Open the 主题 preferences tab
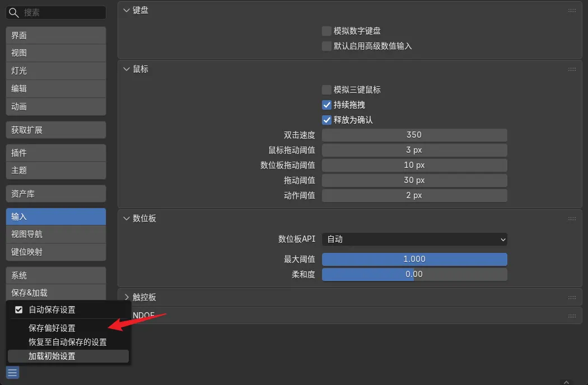The image size is (588, 385). pos(56,171)
